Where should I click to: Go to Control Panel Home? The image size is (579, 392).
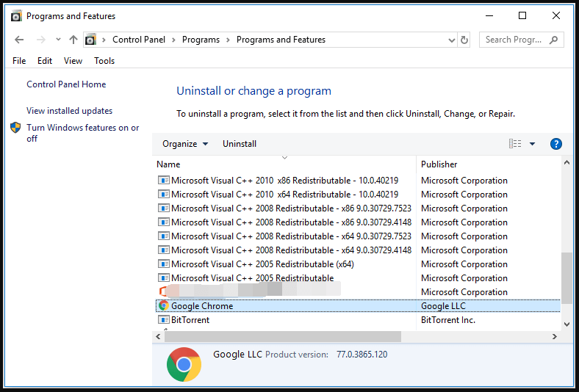tap(66, 84)
